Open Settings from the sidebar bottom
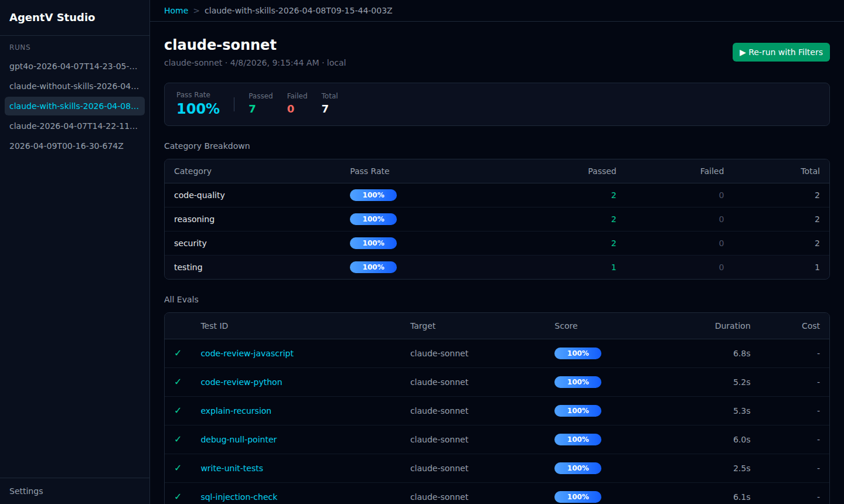The width and height of the screenshot is (844, 504). (x=26, y=491)
